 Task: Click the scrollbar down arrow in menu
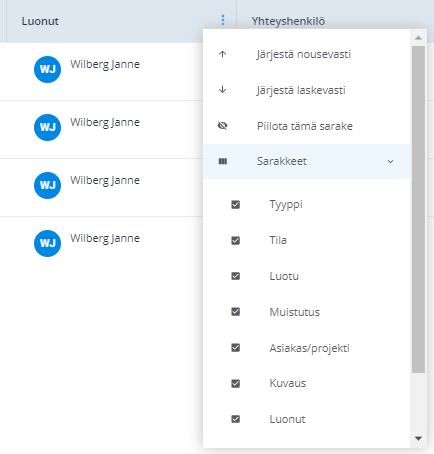(x=418, y=438)
